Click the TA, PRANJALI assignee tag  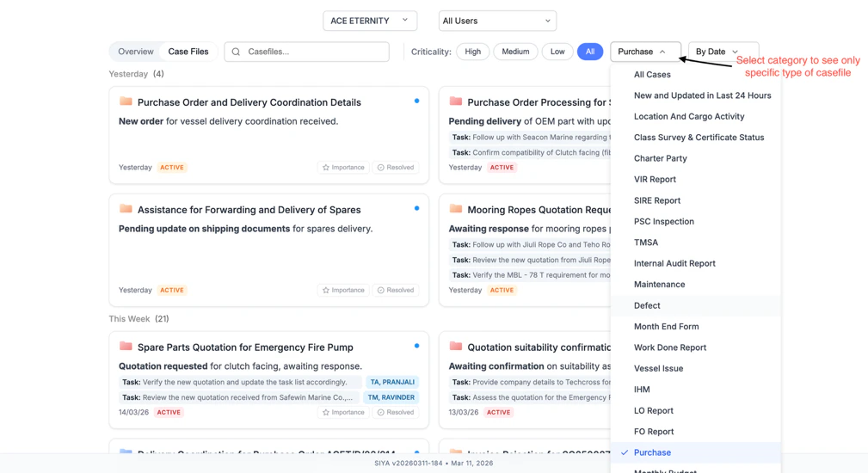tap(392, 382)
